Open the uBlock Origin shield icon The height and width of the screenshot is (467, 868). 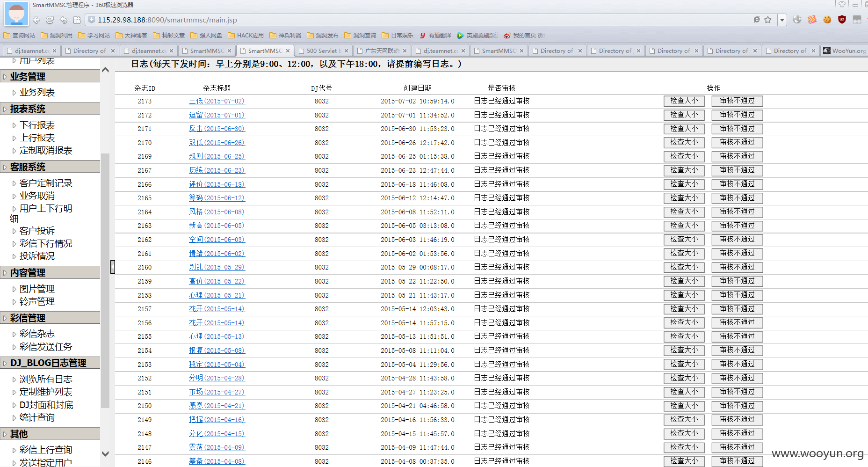(x=842, y=20)
